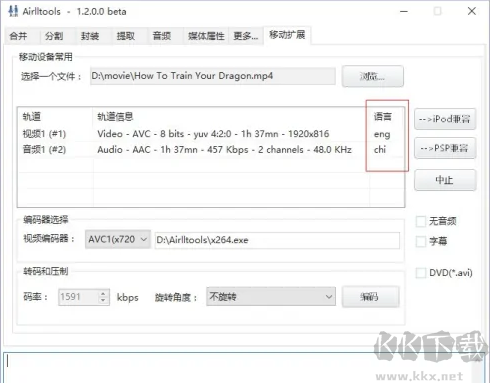Click the -->iPod兼容 button
This screenshot has height=383, width=490.
pos(445,119)
